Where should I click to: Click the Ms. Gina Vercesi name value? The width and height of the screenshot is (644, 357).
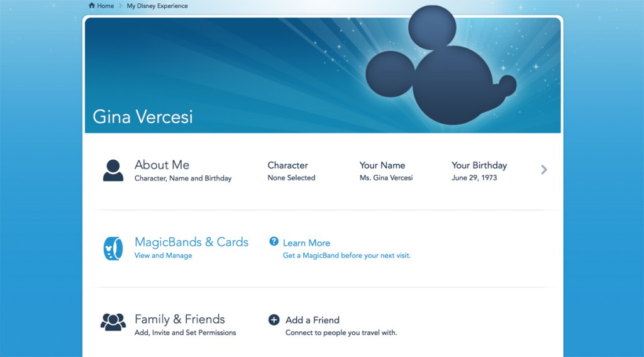(x=386, y=178)
